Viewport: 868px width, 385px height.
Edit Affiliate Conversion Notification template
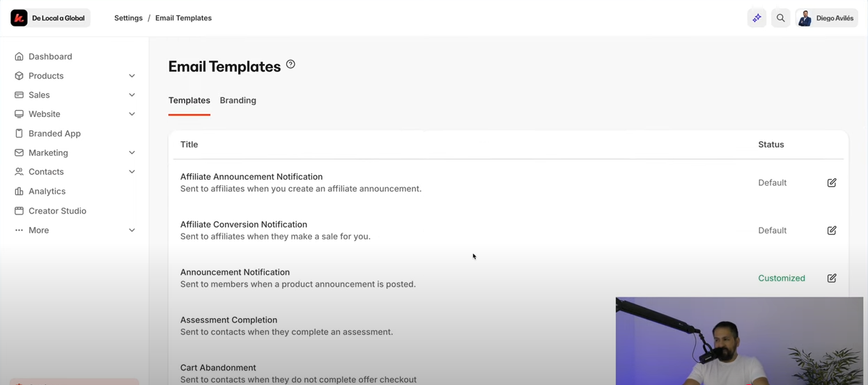(x=832, y=230)
